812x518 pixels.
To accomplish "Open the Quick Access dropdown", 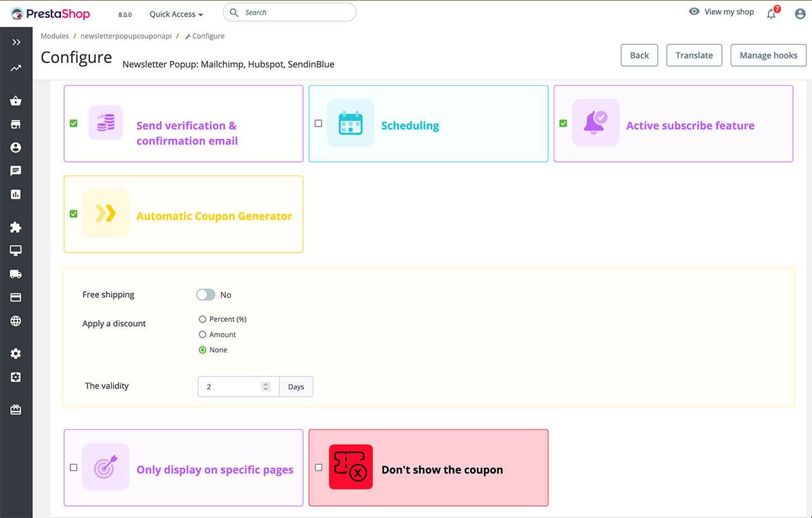I will click(x=176, y=14).
